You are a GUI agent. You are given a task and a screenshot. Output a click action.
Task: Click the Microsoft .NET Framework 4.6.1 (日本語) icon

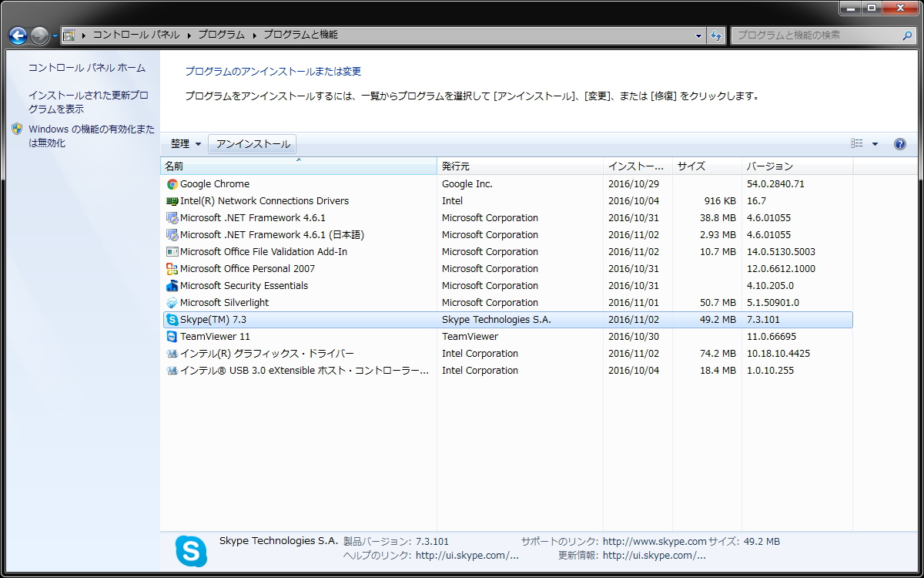coord(172,235)
